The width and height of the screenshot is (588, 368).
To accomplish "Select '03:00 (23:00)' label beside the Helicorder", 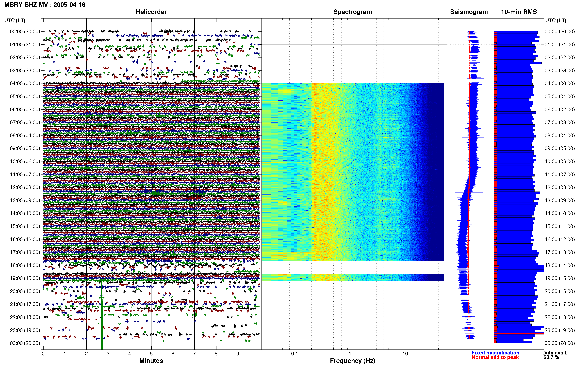I will click(25, 71).
